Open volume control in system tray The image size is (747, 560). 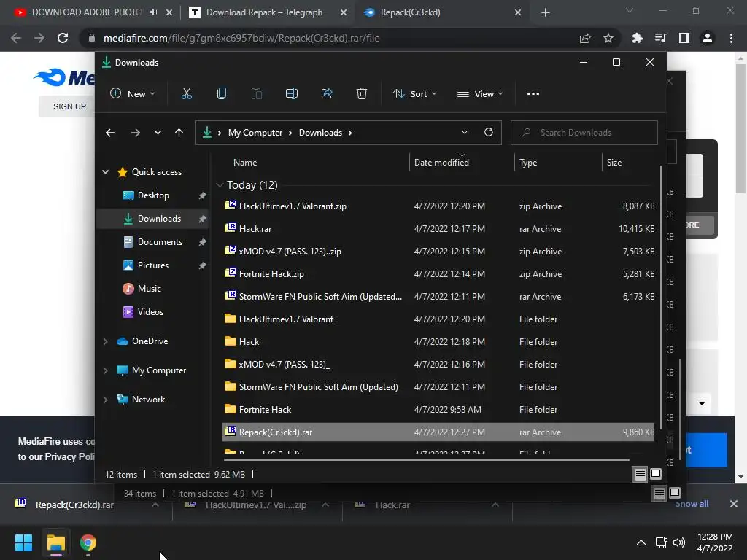click(x=679, y=542)
